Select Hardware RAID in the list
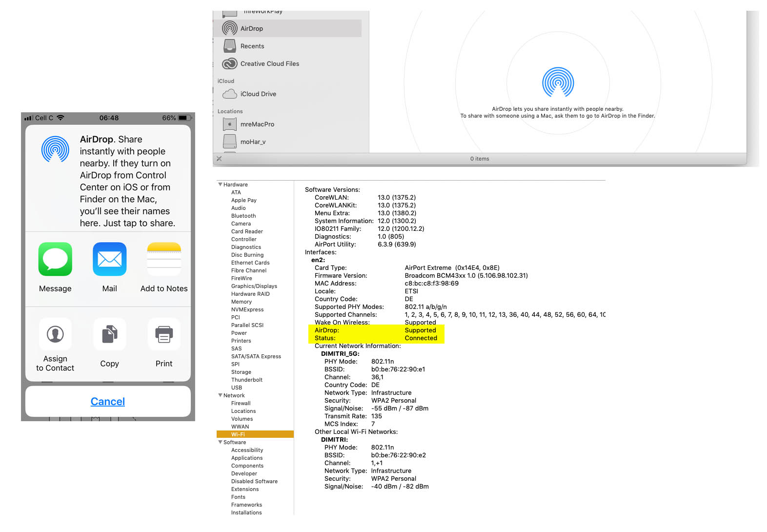 click(x=250, y=294)
